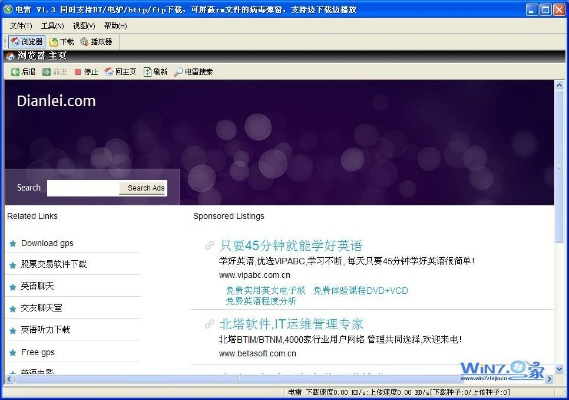The height and width of the screenshot is (400, 569).
Task: Open the 文件 menu
Action: point(21,26)
